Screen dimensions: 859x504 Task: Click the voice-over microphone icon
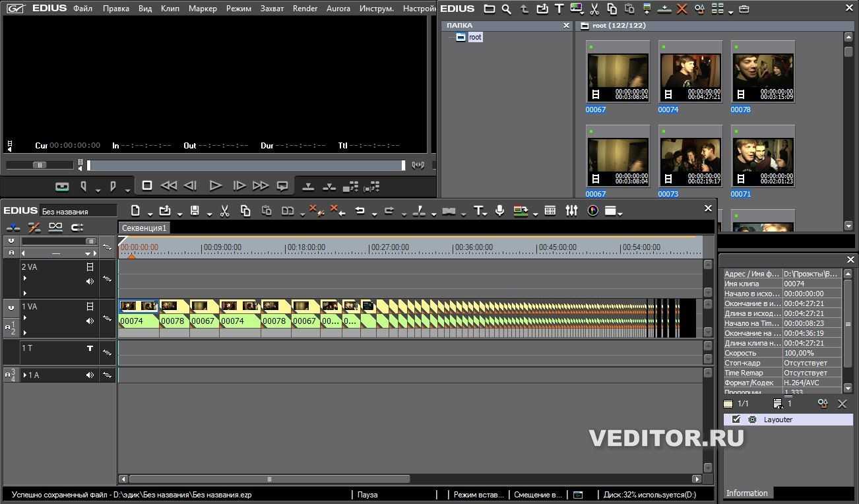coord(499,210)
